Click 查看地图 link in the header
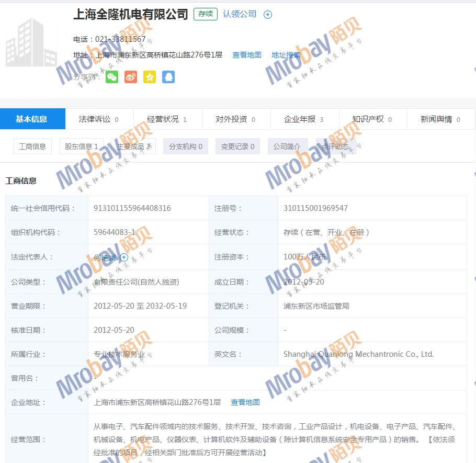The image size is (476, 463). tap(247, 55)
